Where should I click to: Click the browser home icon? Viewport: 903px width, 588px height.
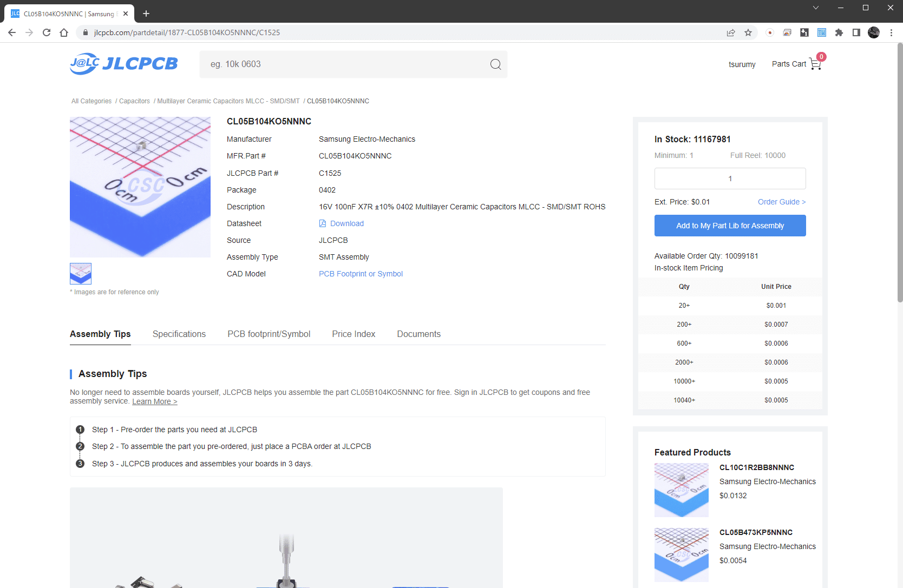(64, 32)
